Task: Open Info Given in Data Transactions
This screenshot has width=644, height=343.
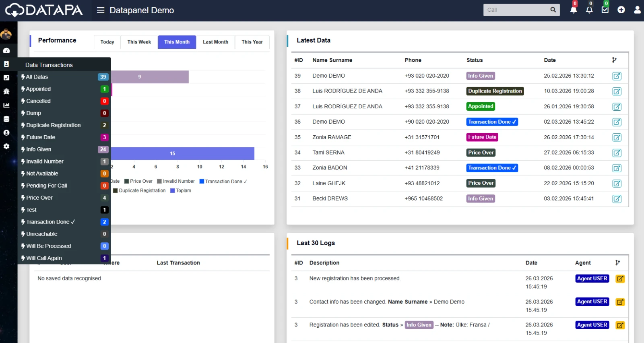Action: (x=39, y=149)
